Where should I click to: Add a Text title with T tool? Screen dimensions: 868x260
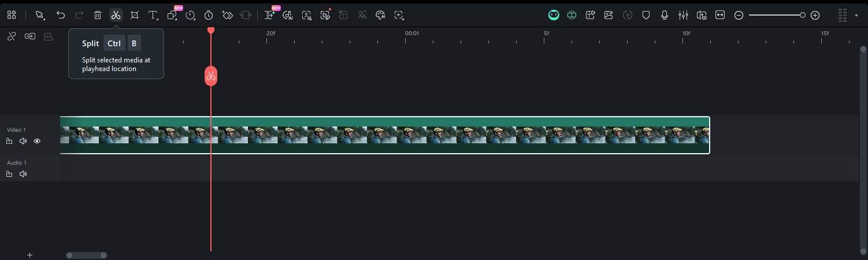tap(153, 15)
